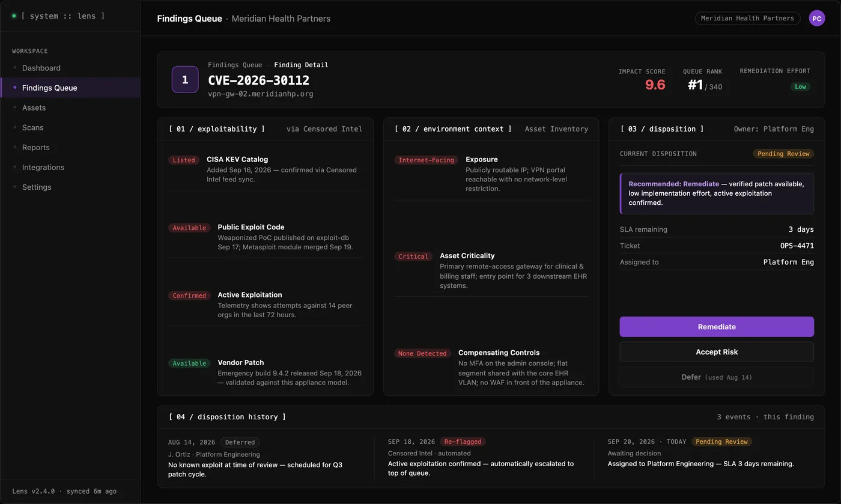Viewport: 841px width, 504px height.
Task: Go to Assets in the sidebar
Action: tap(70, 108)
